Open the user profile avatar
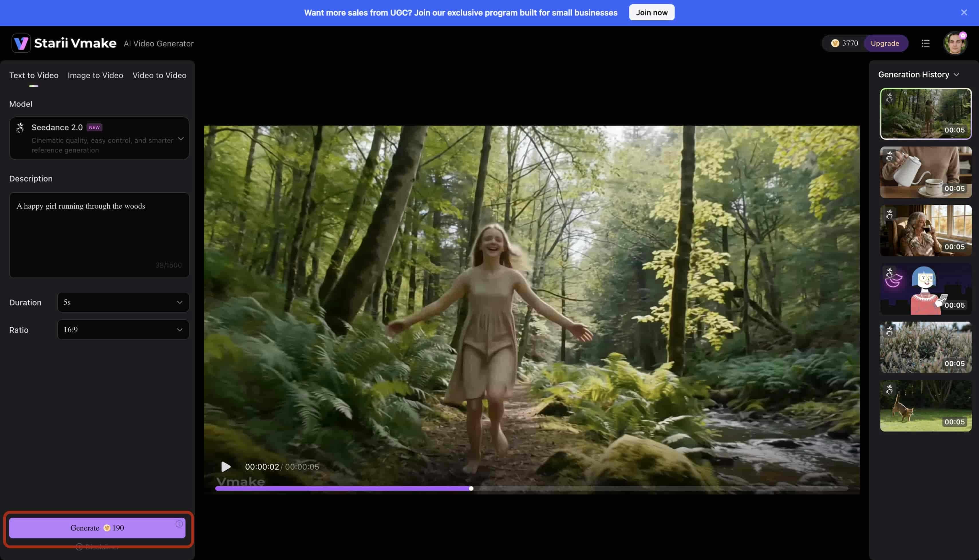The height and width of the screenshot is (560, 979). 955,43
